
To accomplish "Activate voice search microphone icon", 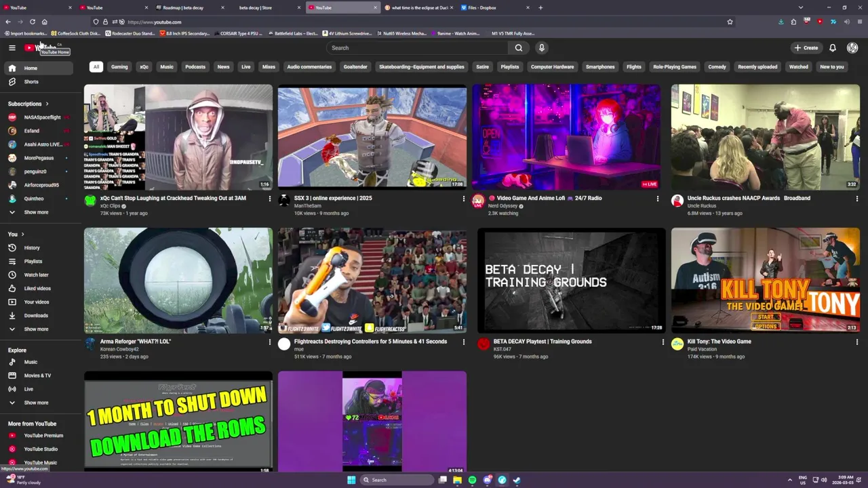I will pos(541,47).
